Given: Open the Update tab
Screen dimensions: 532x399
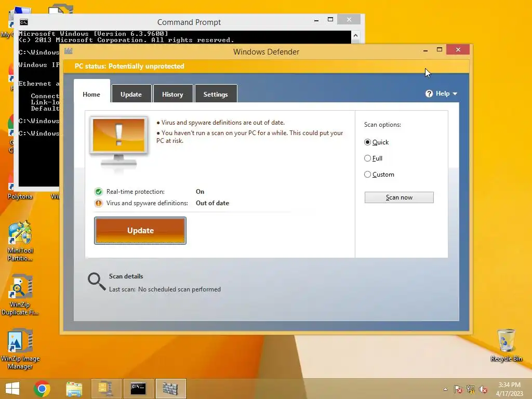Looking at the screenshot, I should (131, 94).
